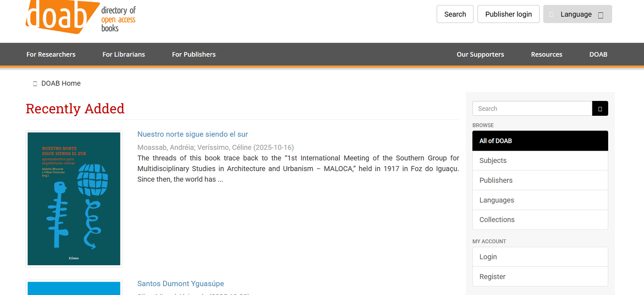
Task: Open Collections in browse list
Action: tap(540, 220)
